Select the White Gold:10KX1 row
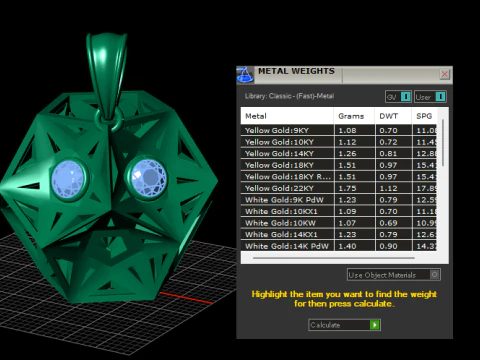 [339, 211]
